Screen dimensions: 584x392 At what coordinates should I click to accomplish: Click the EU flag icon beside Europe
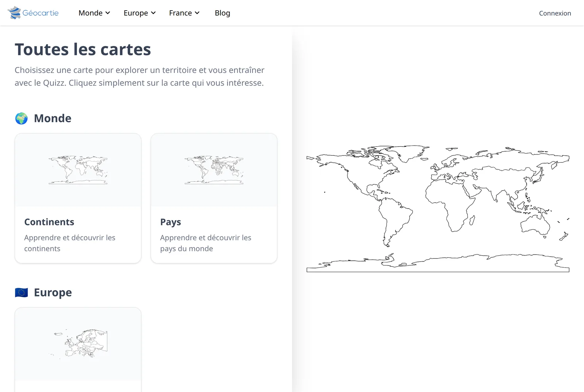click(22, 292)
